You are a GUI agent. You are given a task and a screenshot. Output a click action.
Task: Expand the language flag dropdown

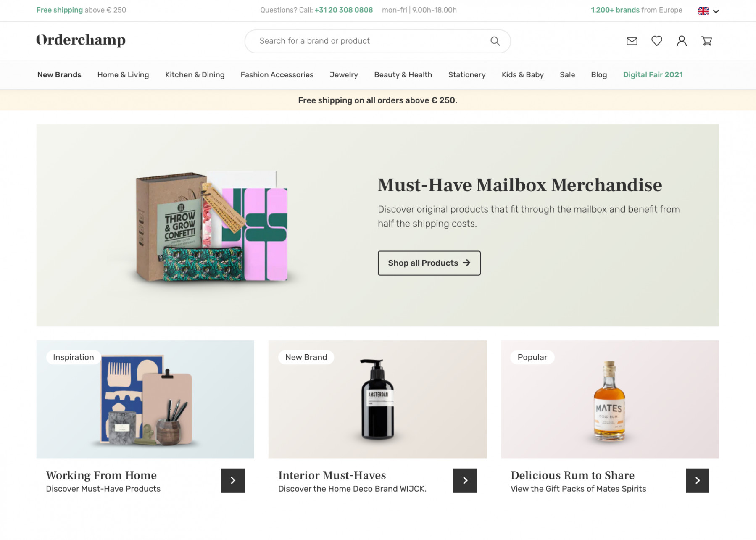point(709,11)
